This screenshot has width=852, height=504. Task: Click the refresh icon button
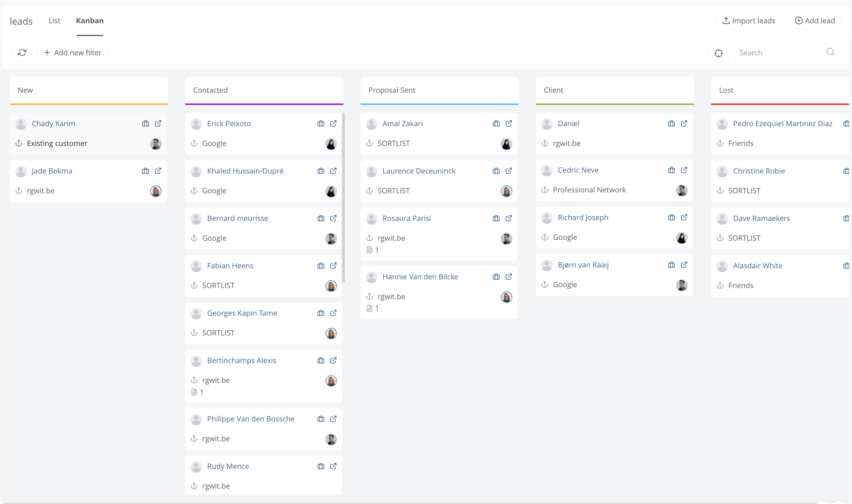point(22,53)
